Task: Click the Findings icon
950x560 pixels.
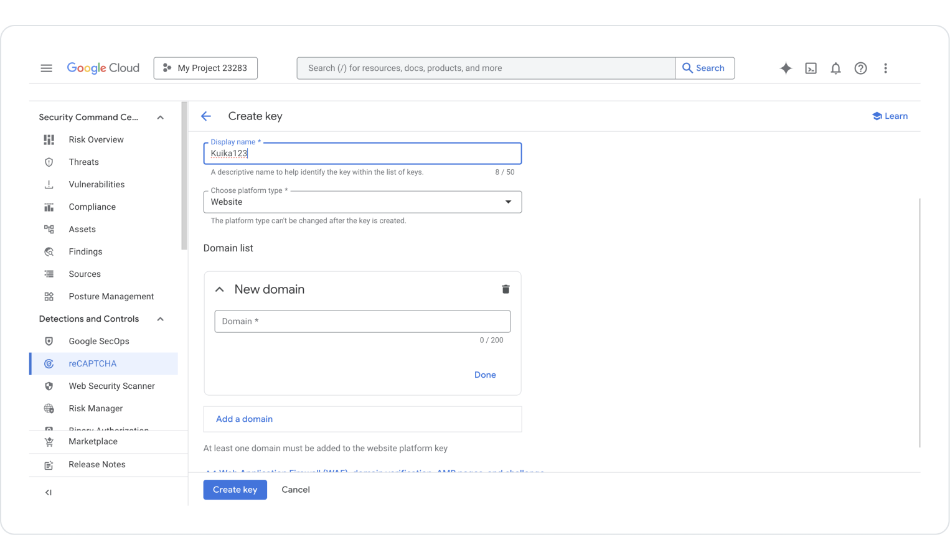Action: tap(49, 252)
